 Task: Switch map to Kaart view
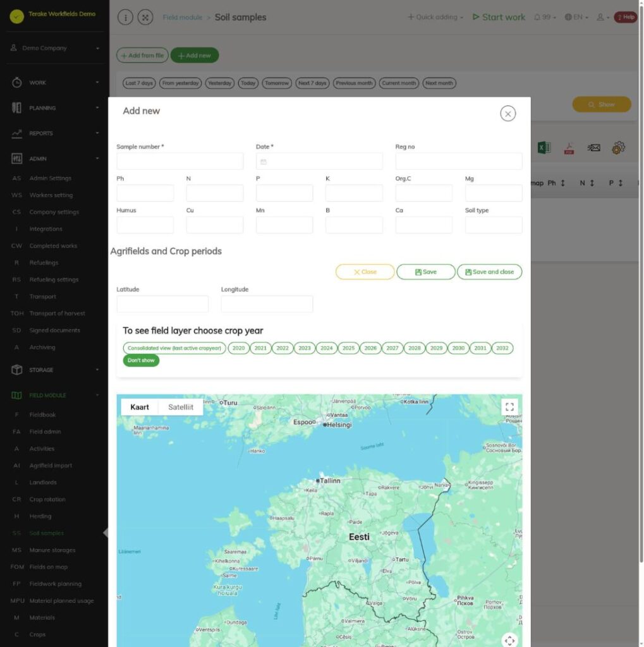tap(140, 407)
